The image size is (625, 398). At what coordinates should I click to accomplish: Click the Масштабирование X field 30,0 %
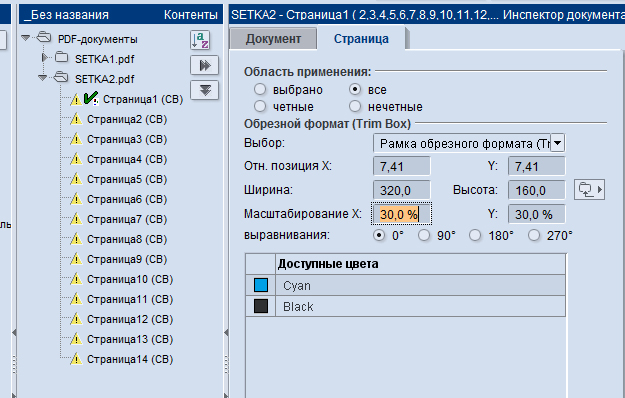click(x=401, y=214)
